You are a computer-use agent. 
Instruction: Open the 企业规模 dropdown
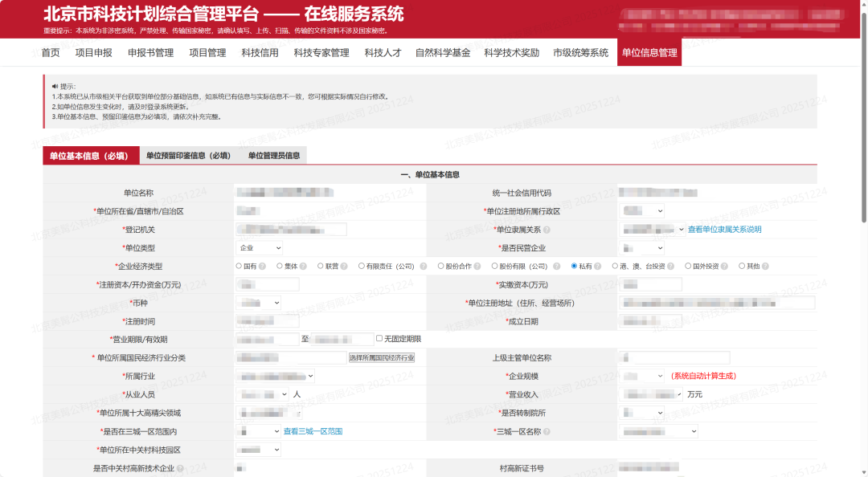pos(641,377)
